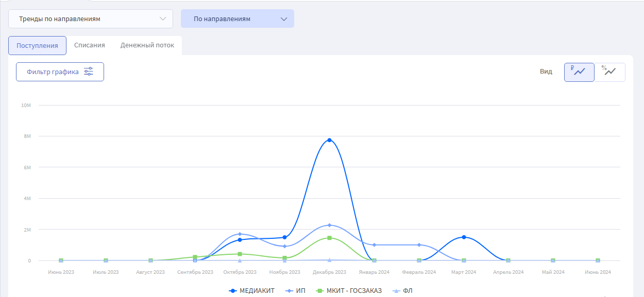
Task: Open the Денежный поток tab
Action: coord(147,45)
